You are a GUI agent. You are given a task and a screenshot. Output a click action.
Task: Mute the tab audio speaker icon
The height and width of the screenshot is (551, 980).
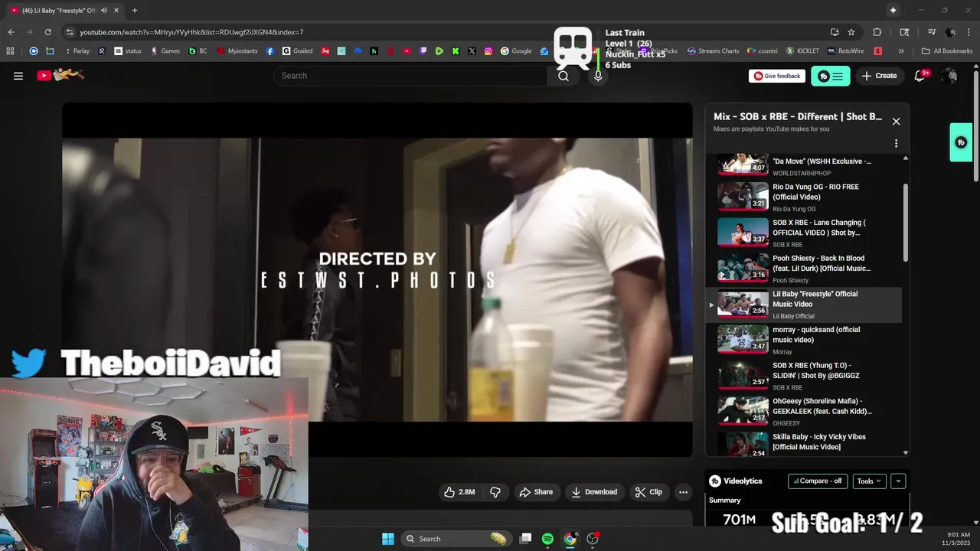click(x=103, y=10)
